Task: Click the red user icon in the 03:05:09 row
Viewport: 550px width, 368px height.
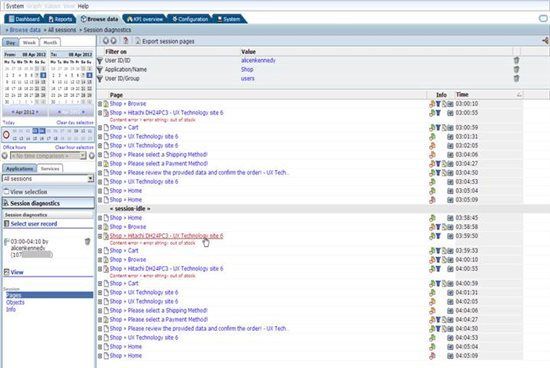Action: pos(432,200)
